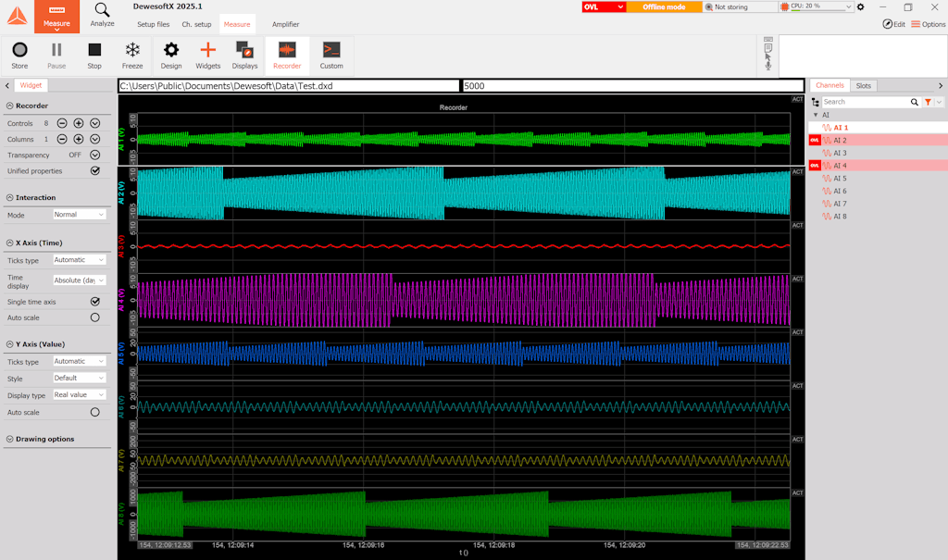The height and width of the screenshot is (560, 948).
Task: Select the Recorder display
Action: [287, 56]
